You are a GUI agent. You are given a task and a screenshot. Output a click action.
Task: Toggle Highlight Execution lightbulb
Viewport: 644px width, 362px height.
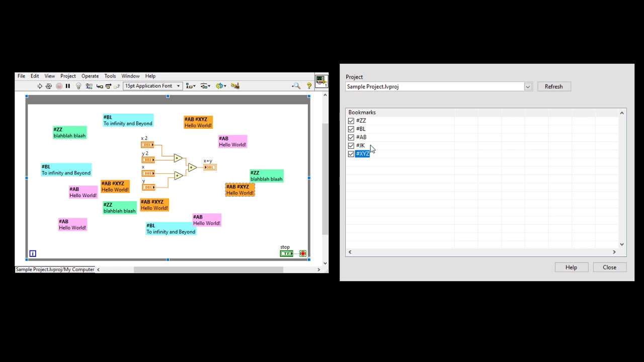point(78,86)
